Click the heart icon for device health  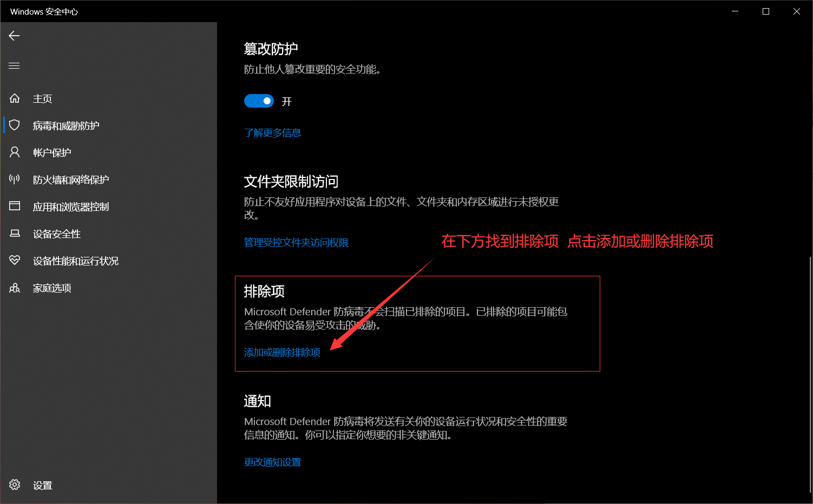point(15,261)
